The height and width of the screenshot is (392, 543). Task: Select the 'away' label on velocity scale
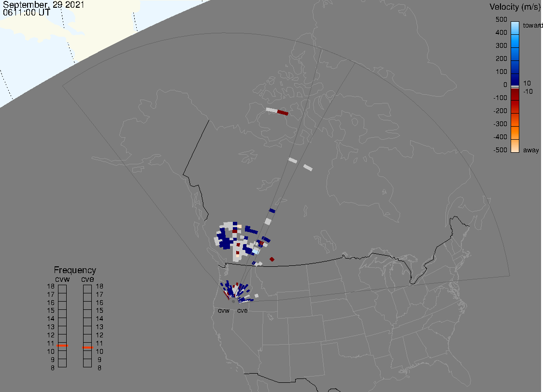coord(531,150)
